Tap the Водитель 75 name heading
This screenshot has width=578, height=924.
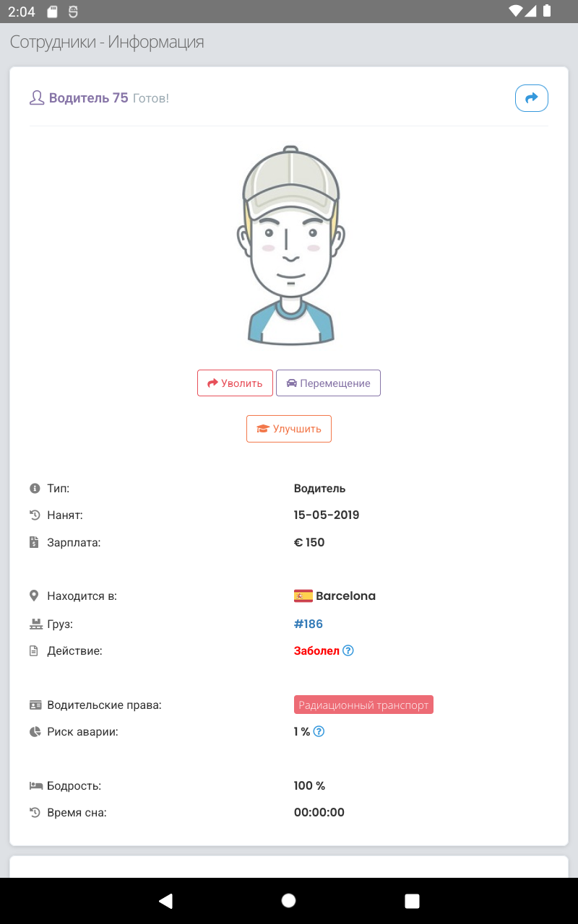coord(89,98)
